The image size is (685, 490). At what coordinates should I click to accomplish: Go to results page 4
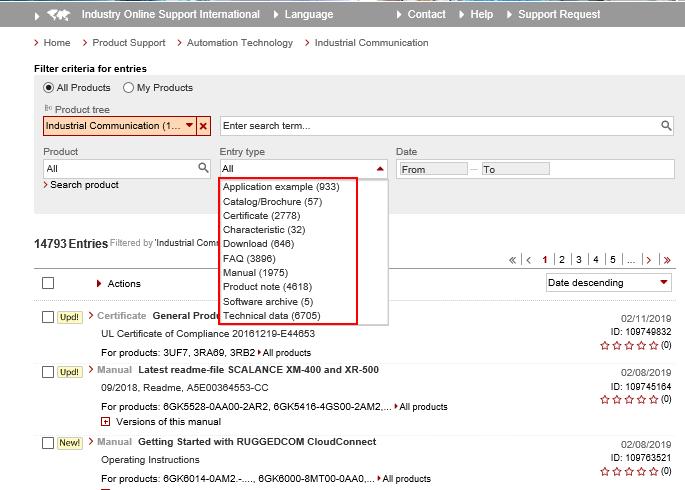pyautogui.click(x=596, y=260)
